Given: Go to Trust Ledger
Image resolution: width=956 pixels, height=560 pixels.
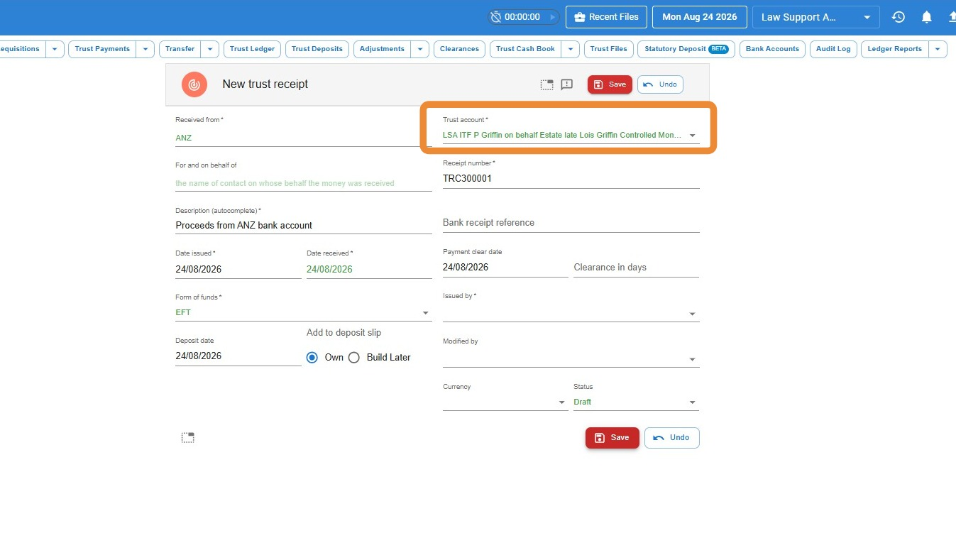Looking at the screenshot, I should [x=252, y=49].
